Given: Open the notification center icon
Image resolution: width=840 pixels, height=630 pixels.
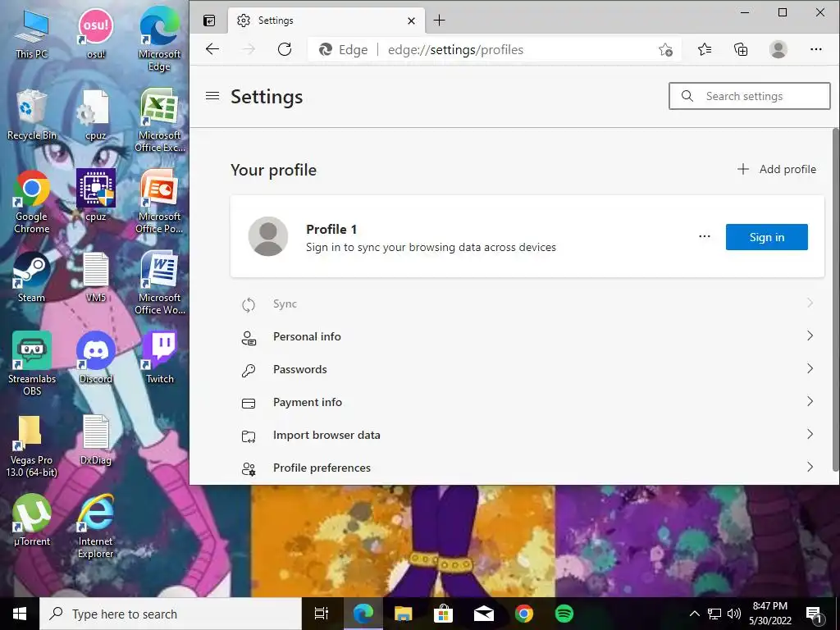Looking at the screenshot, I should [815, 614].
